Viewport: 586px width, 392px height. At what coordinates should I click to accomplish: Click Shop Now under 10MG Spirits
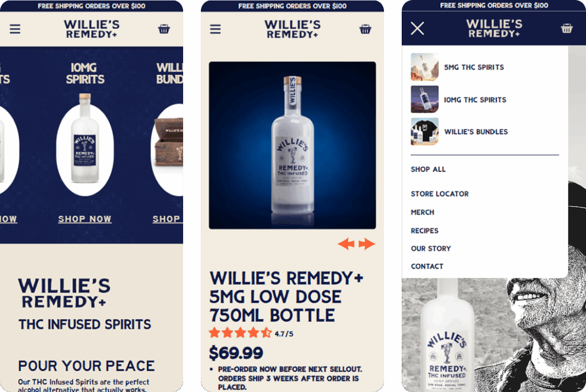85,219
